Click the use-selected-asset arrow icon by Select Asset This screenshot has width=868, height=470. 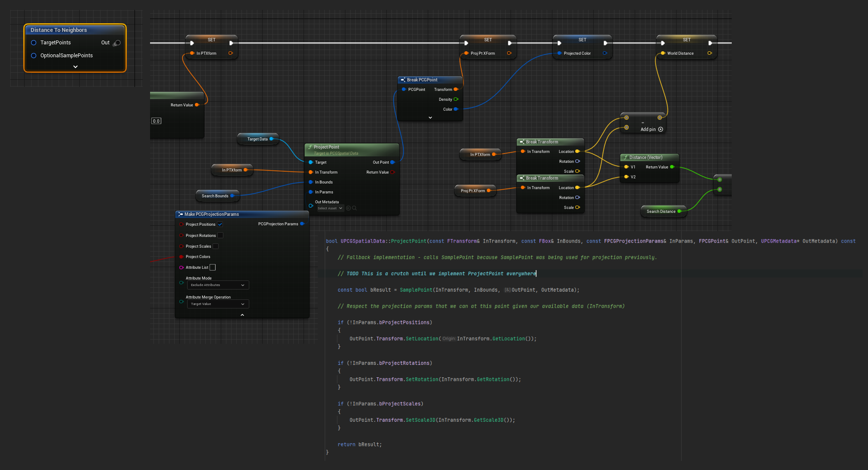348,208
